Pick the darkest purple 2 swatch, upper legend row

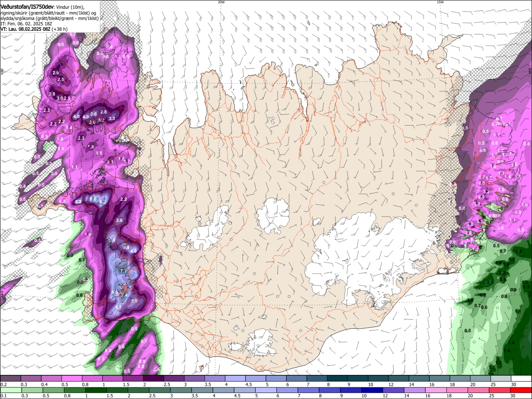[153, 379]
